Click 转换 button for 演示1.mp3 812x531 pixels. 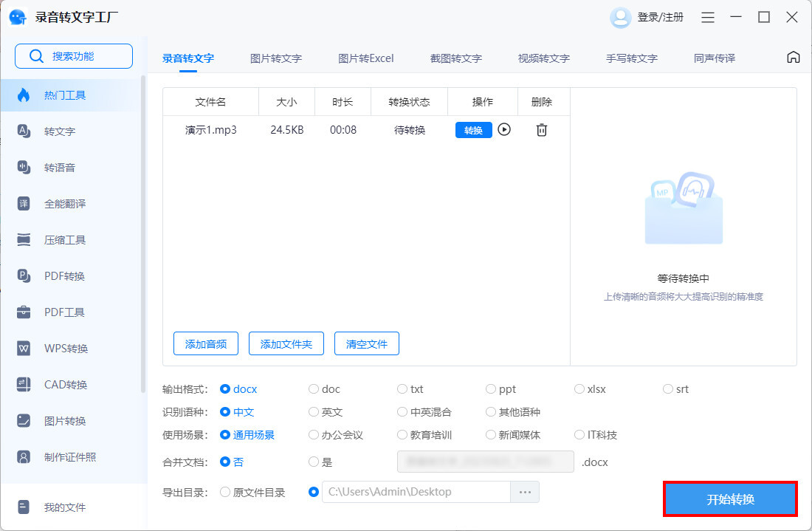(473, 130)
